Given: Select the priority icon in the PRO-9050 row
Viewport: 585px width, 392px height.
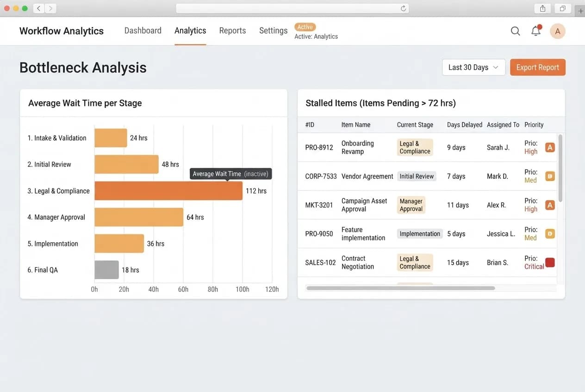Looking at the screenshot, I should pos(550,233).
